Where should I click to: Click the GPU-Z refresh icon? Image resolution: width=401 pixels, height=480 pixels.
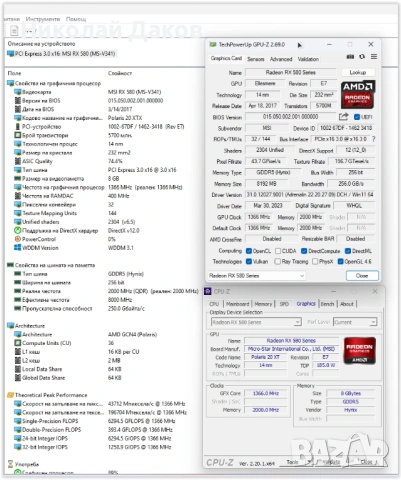[x=362, y=57]
